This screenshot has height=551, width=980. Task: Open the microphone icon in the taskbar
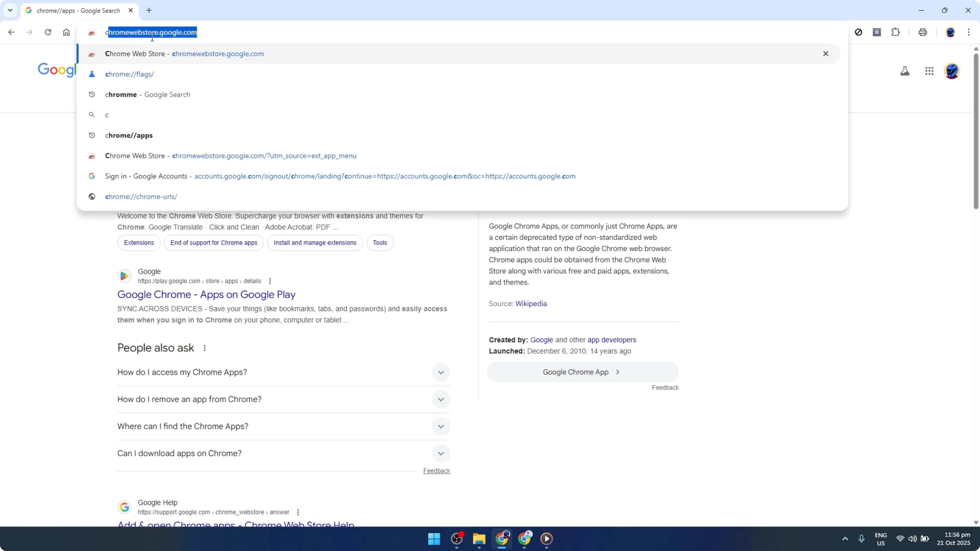coord(862,539)
